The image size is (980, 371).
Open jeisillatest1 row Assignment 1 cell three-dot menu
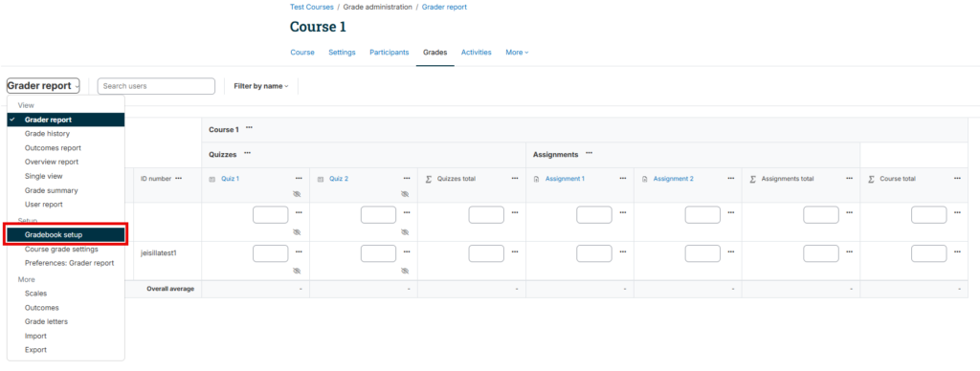pyautogui.click(x=623, y=252)
